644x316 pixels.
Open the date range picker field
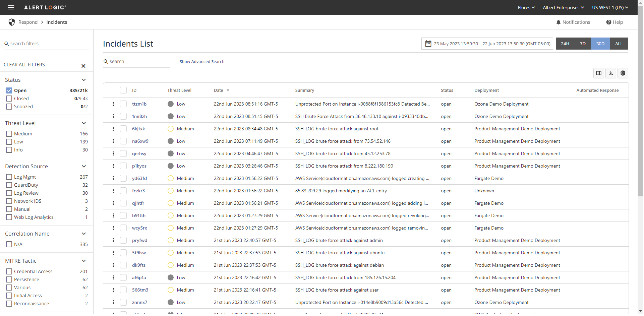tap(487, 44)
